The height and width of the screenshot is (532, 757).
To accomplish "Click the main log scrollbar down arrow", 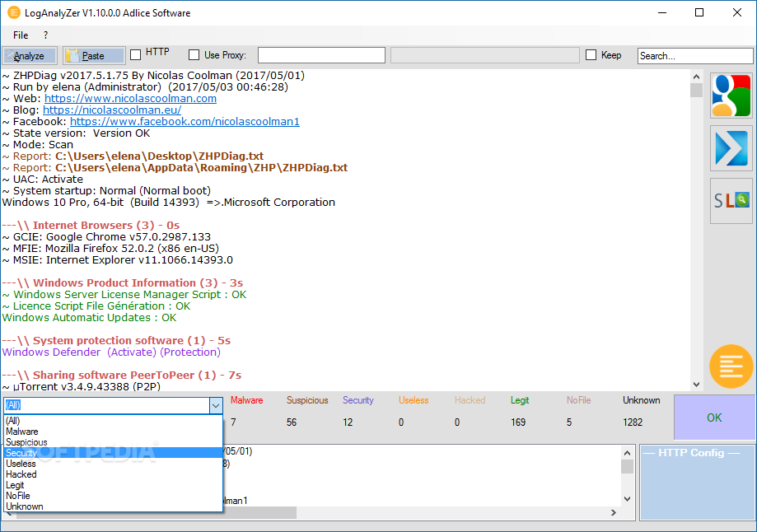I will [696, 385].
